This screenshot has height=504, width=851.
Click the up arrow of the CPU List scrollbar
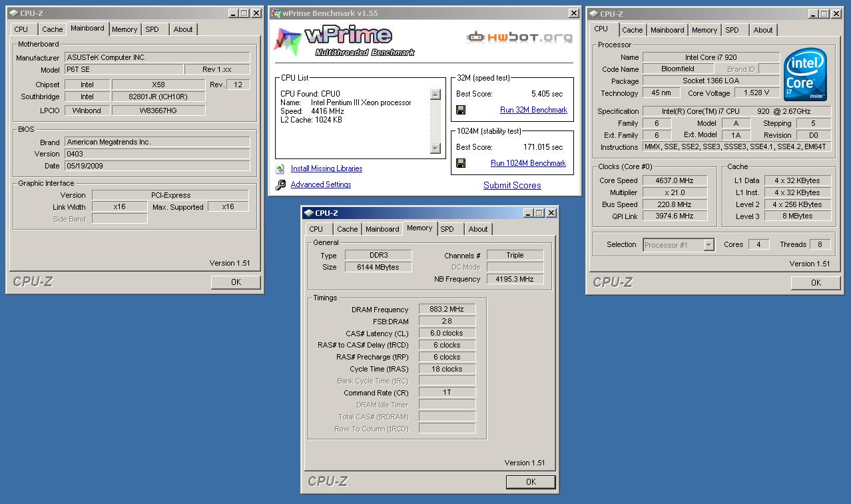435,95
